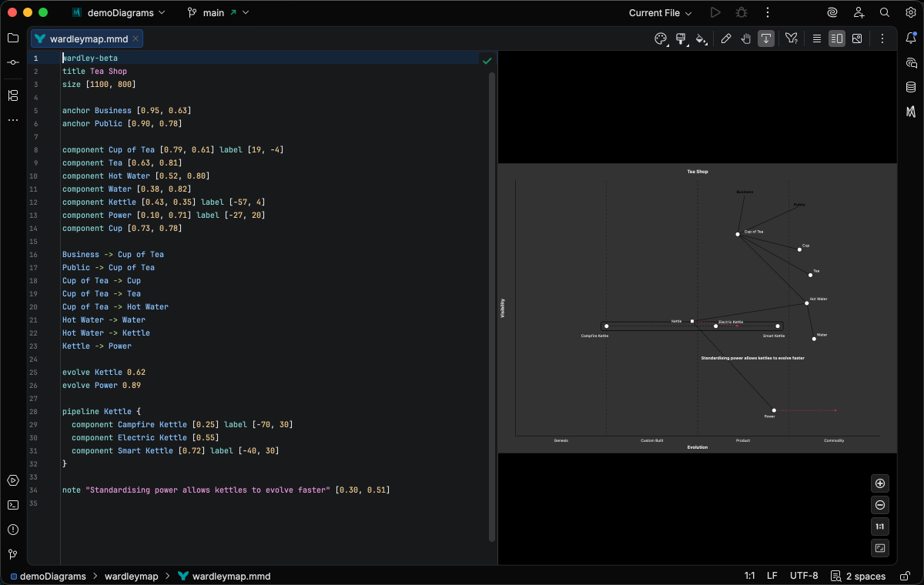This screenshot has width=924, height=585.
Task: Enable the pan hand tool in preview toolbar
Action: 745,38
